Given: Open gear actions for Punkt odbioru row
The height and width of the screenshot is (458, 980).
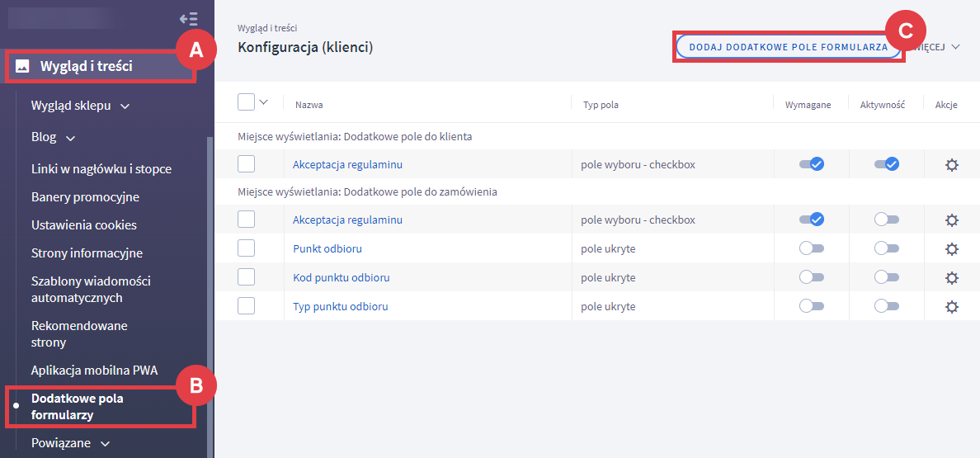Looking at the screenshot, I should click(951, 248).
